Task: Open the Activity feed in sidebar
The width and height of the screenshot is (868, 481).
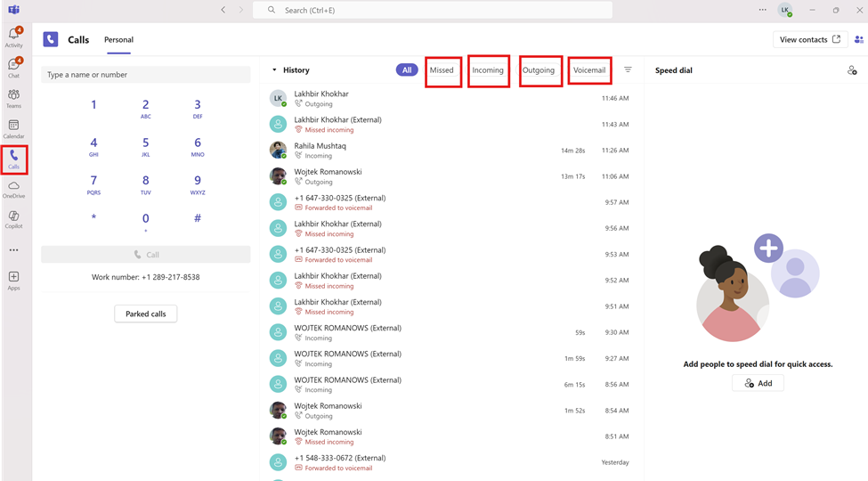Action: click(13, 37)
